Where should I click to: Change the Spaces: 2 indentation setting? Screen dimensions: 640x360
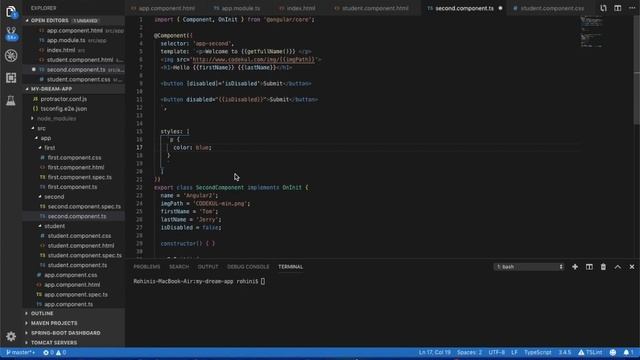[469, 352]
